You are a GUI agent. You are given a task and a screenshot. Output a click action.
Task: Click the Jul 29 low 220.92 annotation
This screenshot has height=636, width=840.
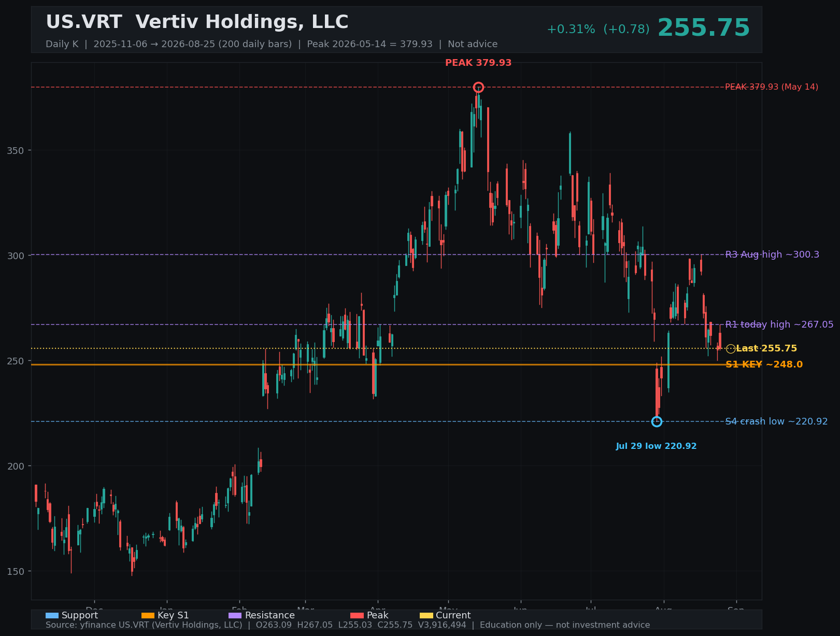pos(656,446)
